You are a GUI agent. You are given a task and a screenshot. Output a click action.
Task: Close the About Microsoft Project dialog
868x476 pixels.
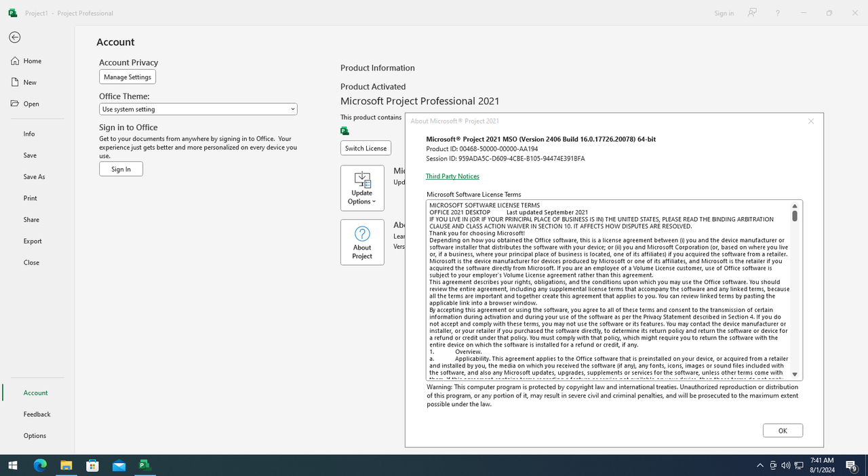[811, 121]
